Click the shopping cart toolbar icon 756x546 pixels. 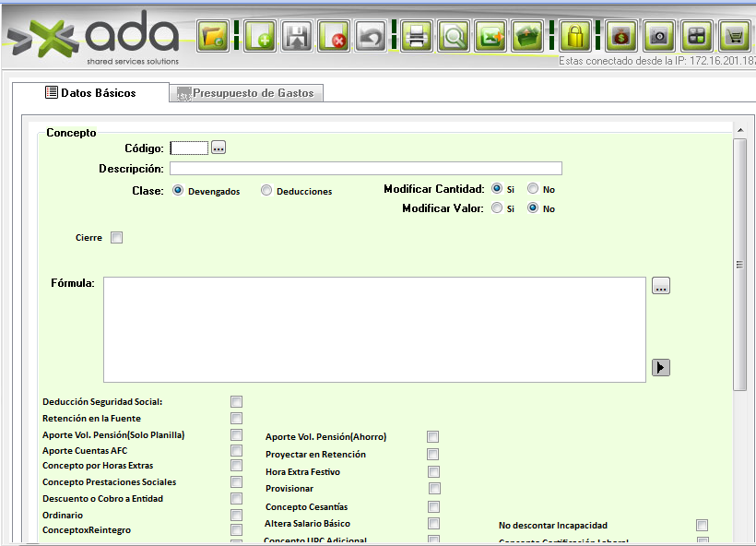coord(734,37)
